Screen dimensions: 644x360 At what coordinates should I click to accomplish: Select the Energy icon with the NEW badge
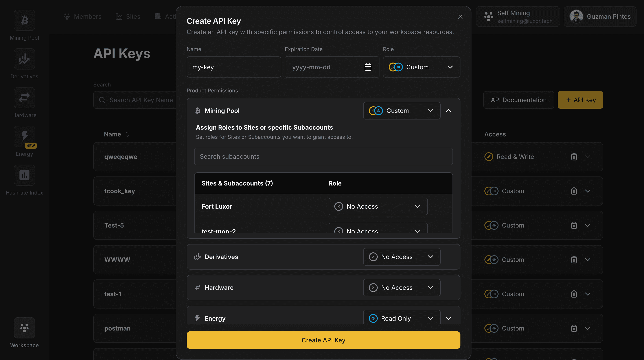point(24,136)
